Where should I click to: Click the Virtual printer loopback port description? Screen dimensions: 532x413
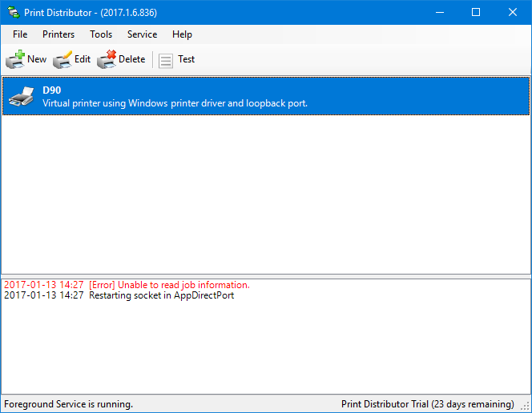[x=175, y=103]
